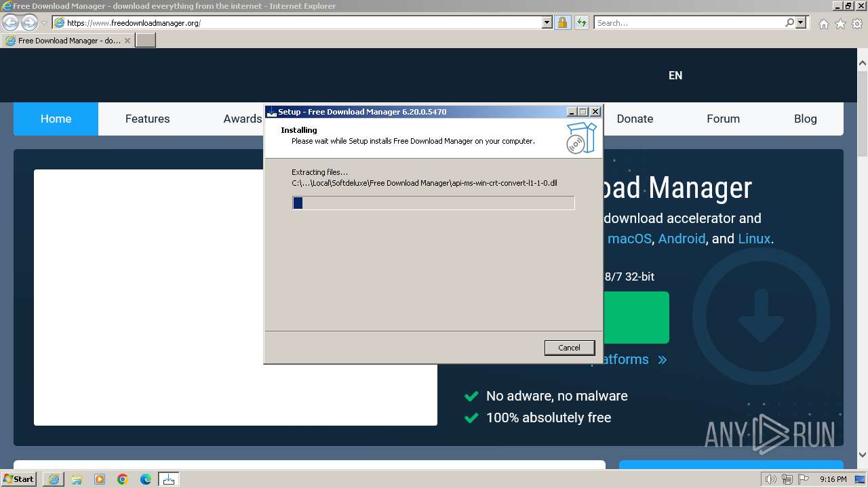The height and width of the screenshot is (488, 868).
Task: Open File Explorer from the taskbar
Action: [x=77, y=479]
